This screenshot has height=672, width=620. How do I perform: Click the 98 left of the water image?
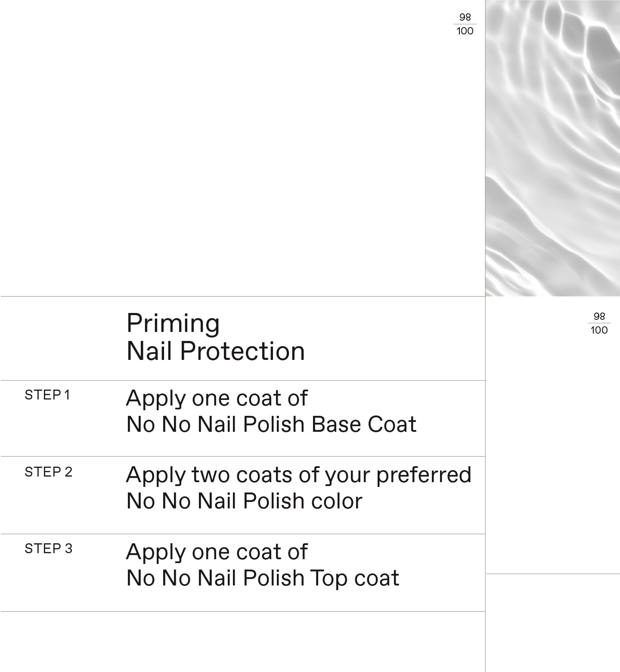[465, 17]
